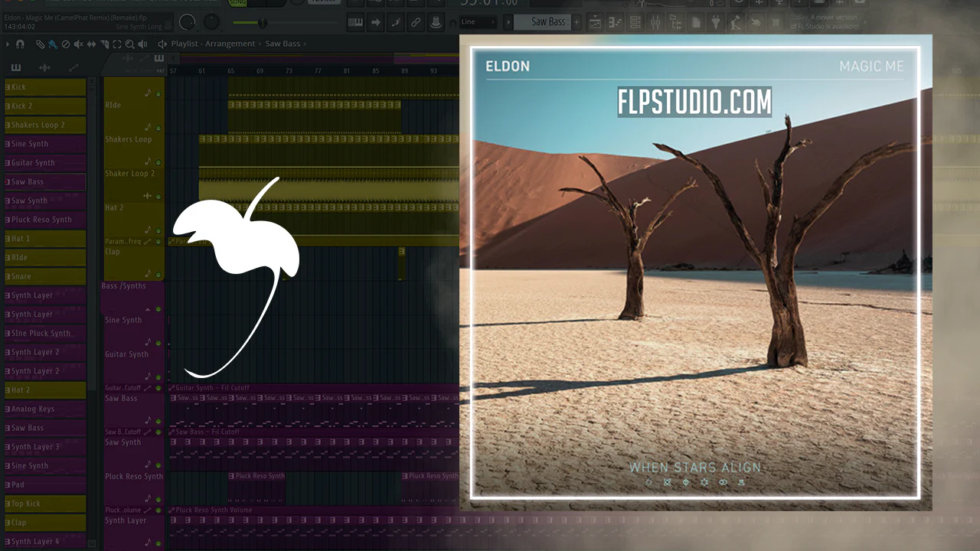Select the Kick 2 pattern in the picker
Viewport: 980px width, 551px height.
[45, 106]
